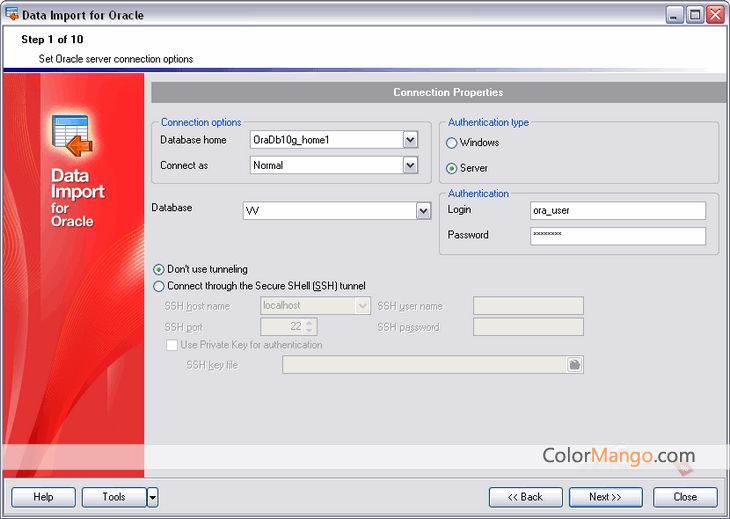Click the Database combo box text area
730x519 pixels.
pos(330,211)
